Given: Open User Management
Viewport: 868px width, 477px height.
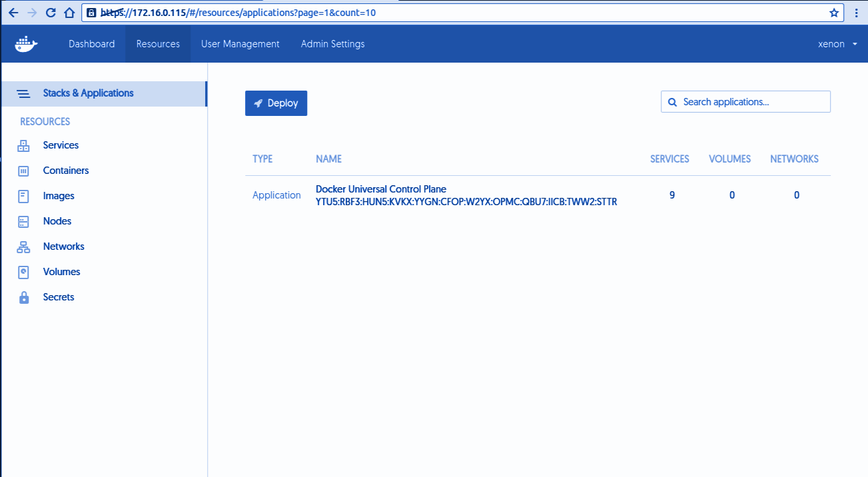Looking at the screenshot, I should 240,44.
